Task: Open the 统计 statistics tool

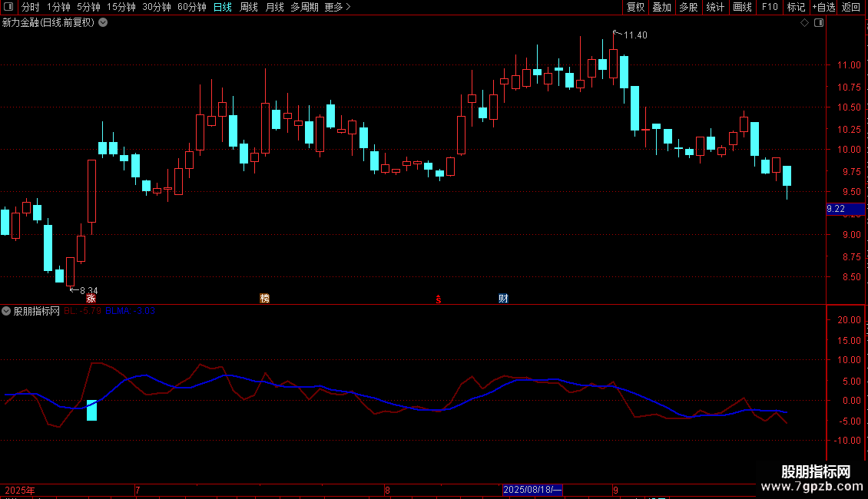Action: coord(715,7)
